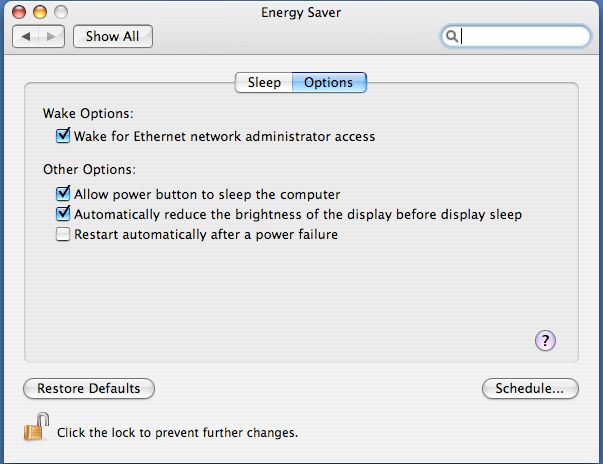Go back using the left arrow
Viewport: 603px width, 464px height.
coord(27,36)
